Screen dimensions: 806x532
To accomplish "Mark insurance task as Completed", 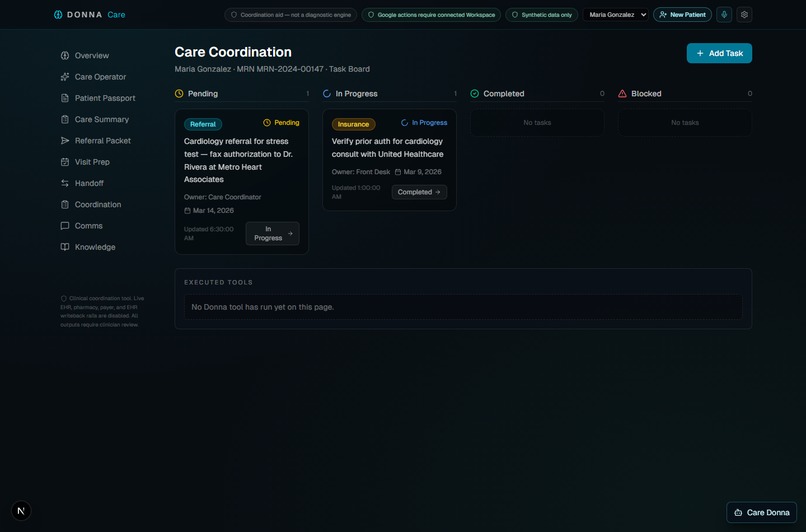I will (x=419, y=192).
